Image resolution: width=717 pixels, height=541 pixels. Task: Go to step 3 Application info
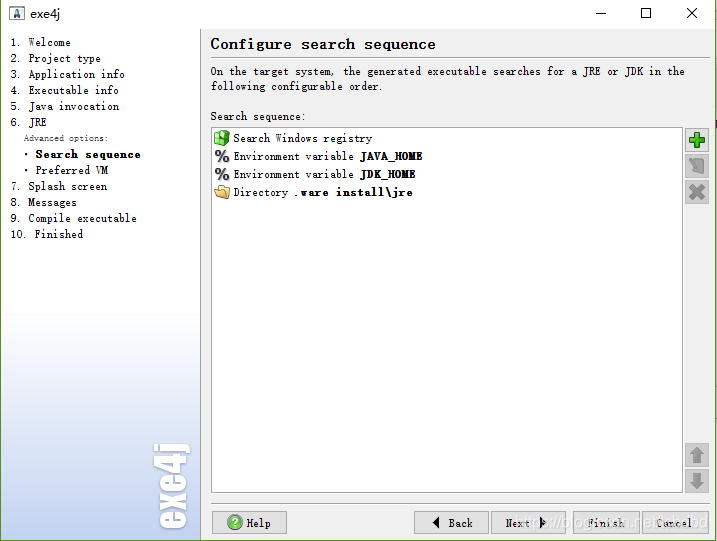point(67,74)
